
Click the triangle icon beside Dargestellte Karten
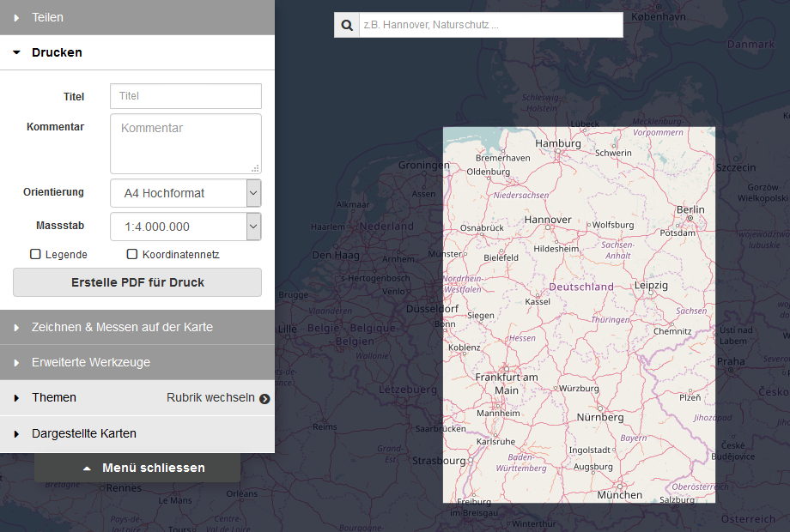click(x=16, y=433)
